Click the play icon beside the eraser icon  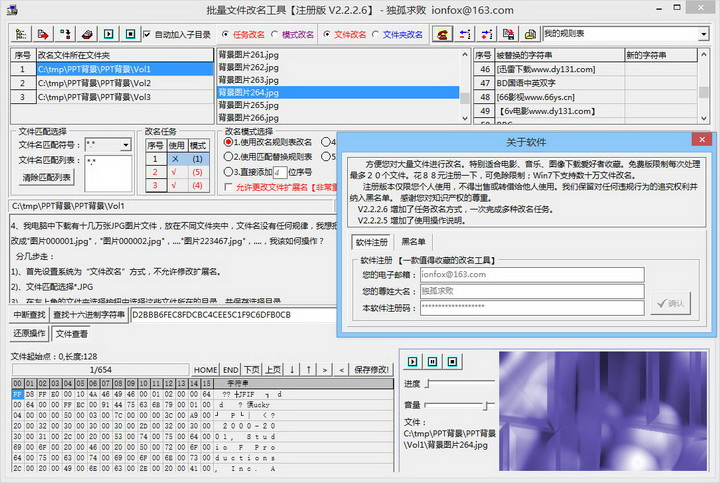point(109,34)
